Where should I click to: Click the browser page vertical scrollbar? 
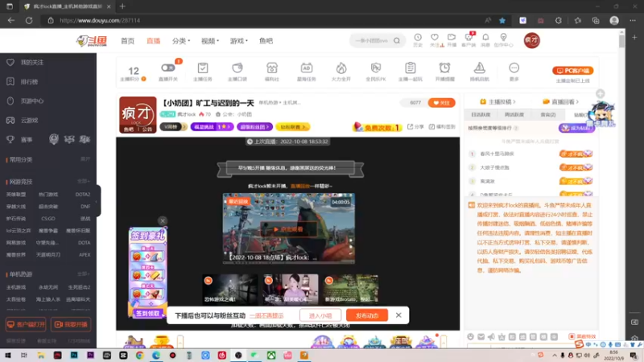click(621, 40)
